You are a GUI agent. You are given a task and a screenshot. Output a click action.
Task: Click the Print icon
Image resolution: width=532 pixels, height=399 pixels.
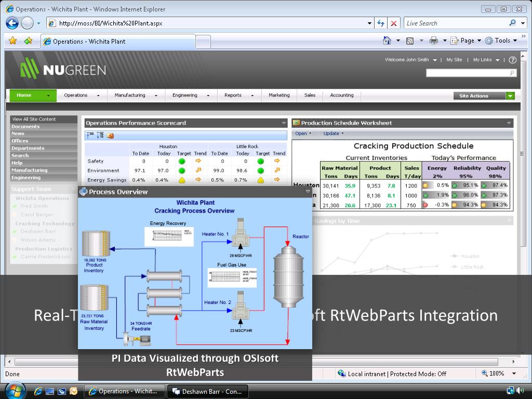434,41
